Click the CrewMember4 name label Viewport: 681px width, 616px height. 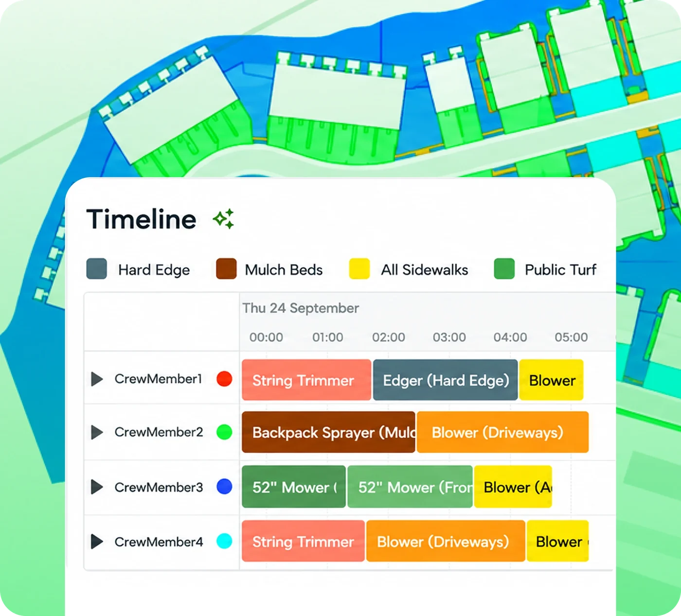[x=159, y=542]
